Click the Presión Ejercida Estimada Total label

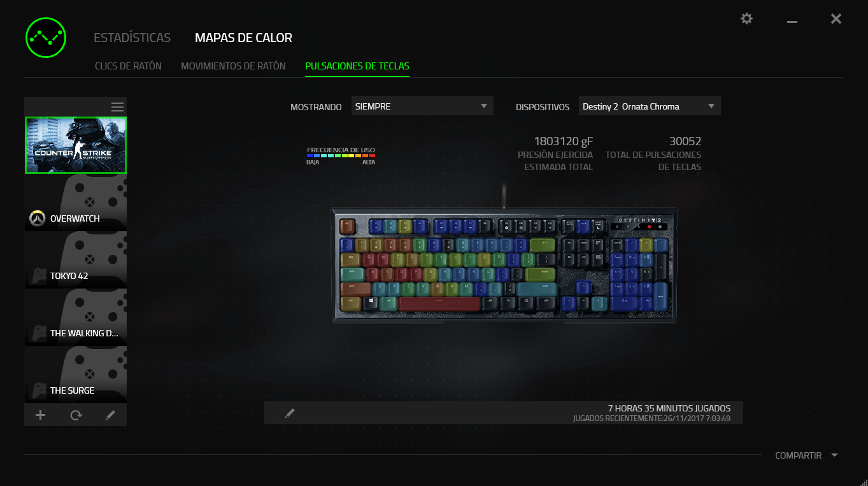click(x=555, y=161)
